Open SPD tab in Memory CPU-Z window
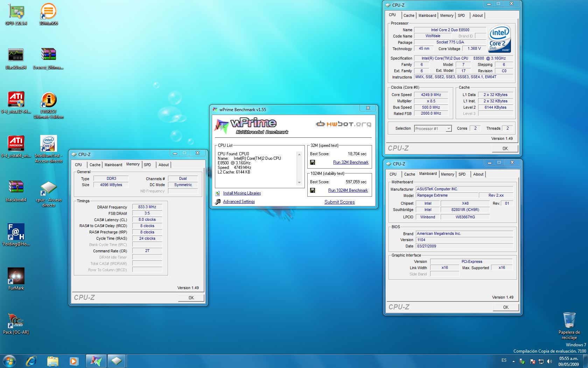This screenshot has height=368, width=588. (147, 165)
